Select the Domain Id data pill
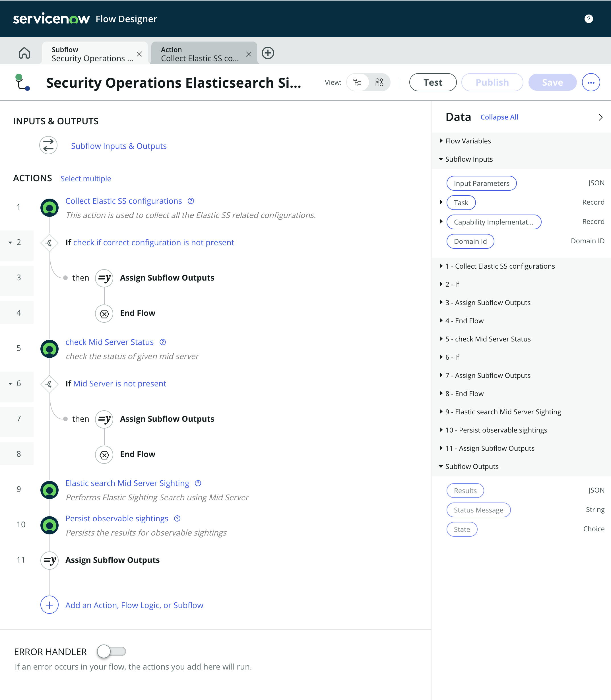 tap(470, 241)
